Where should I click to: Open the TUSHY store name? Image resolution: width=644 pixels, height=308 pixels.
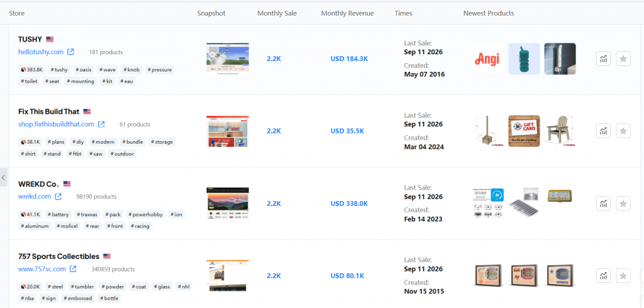click(30, 39)
